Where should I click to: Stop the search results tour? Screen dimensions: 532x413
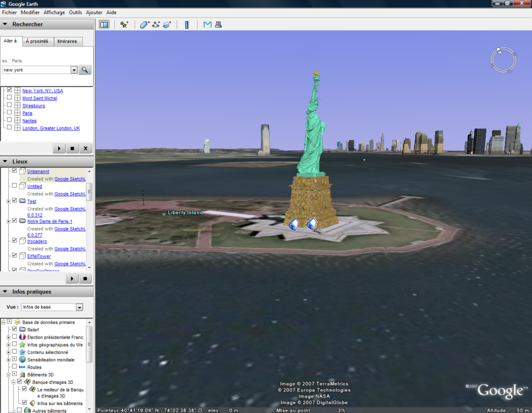[72, 148]
